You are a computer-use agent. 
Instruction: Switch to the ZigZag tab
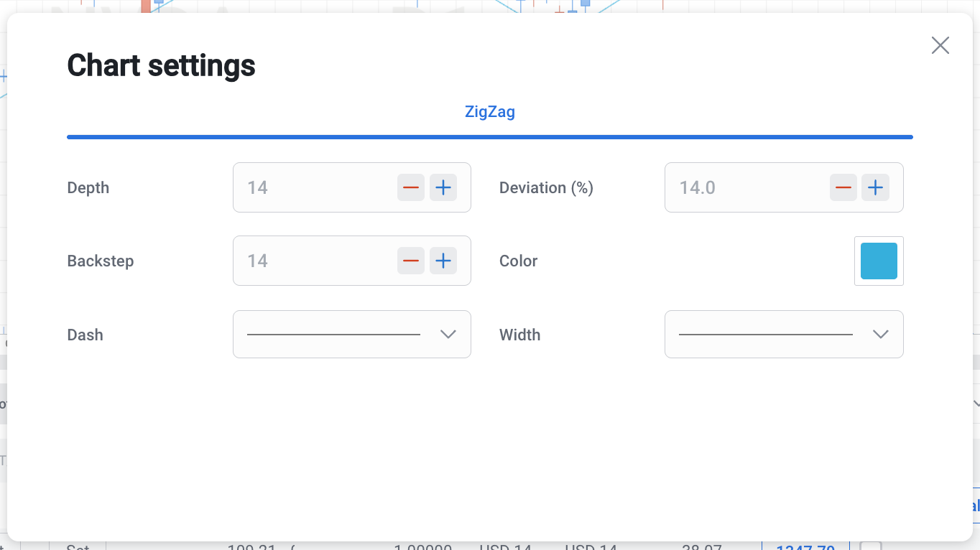pos(489,112)
